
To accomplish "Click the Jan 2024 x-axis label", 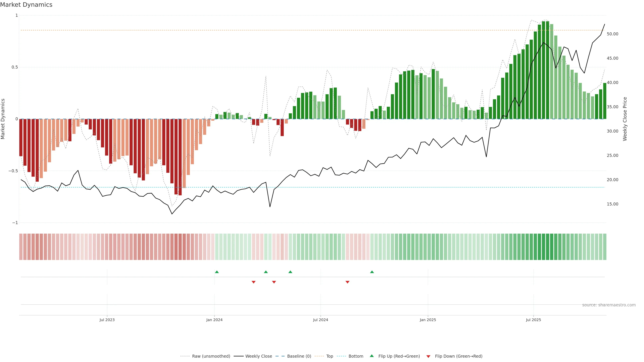I will click(214, 320).
